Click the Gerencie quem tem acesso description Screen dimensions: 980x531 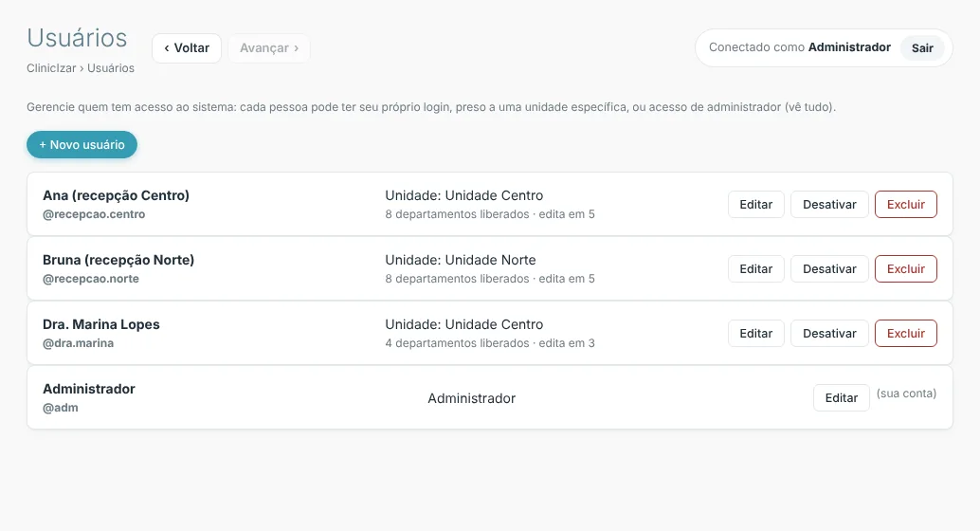pos(431,107)
